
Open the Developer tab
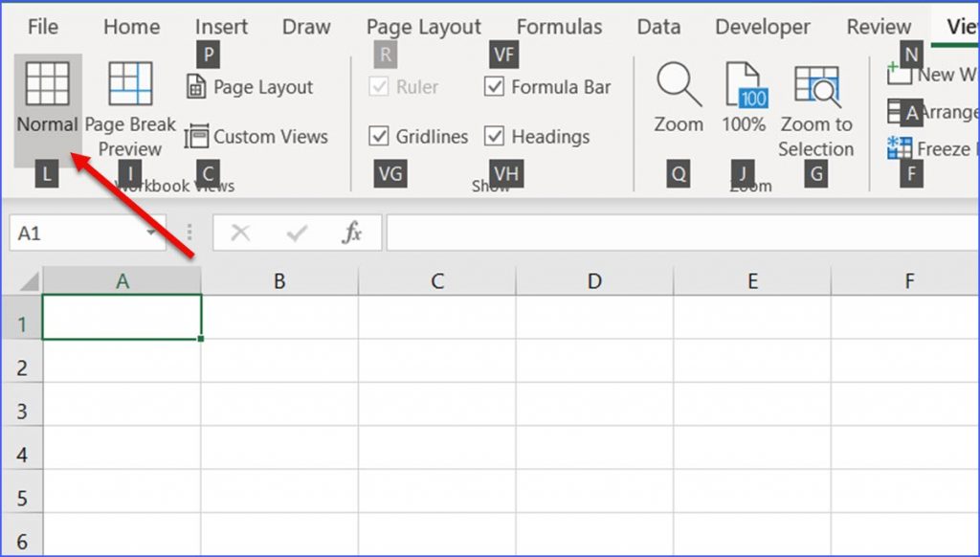point(763,27)
